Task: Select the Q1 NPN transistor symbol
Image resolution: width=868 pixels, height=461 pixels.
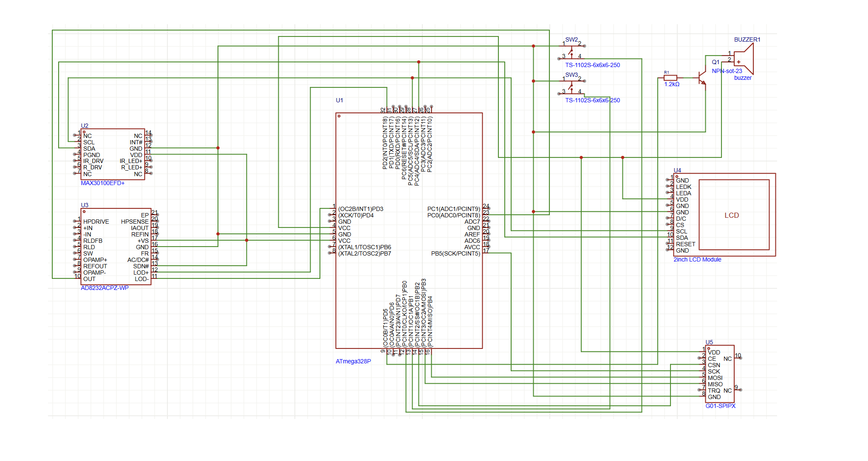Action: pos(701,78)
